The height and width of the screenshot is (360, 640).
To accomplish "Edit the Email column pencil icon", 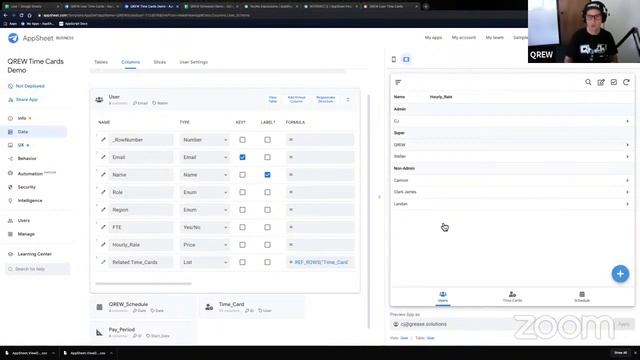I will (x=103, y=157).
